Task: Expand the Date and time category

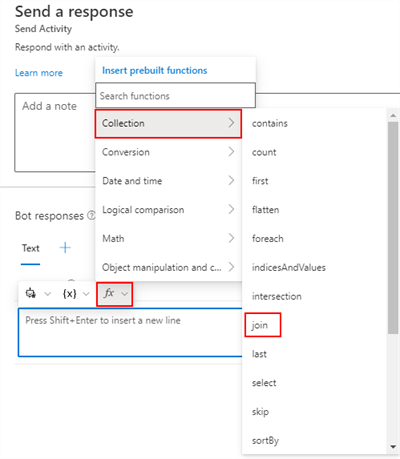Action: pos(168,181)
